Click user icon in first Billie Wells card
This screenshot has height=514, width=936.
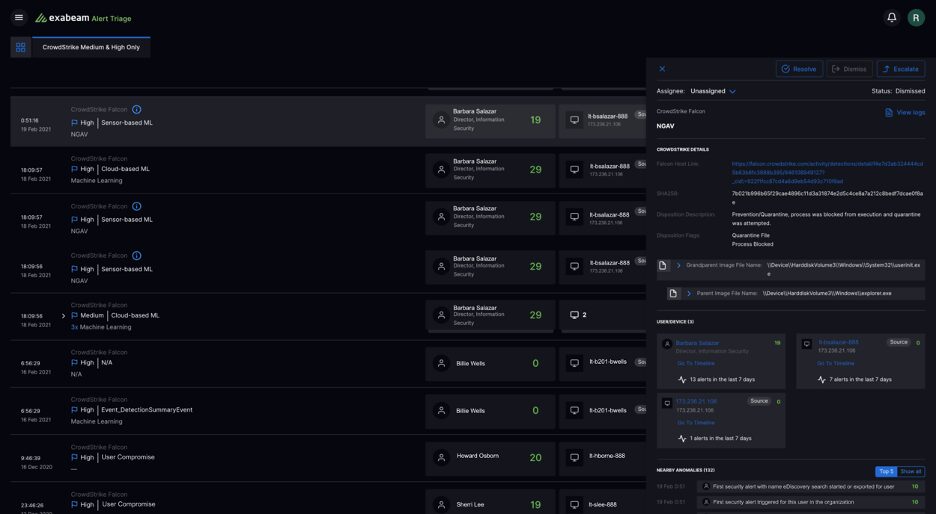[441, 363]
